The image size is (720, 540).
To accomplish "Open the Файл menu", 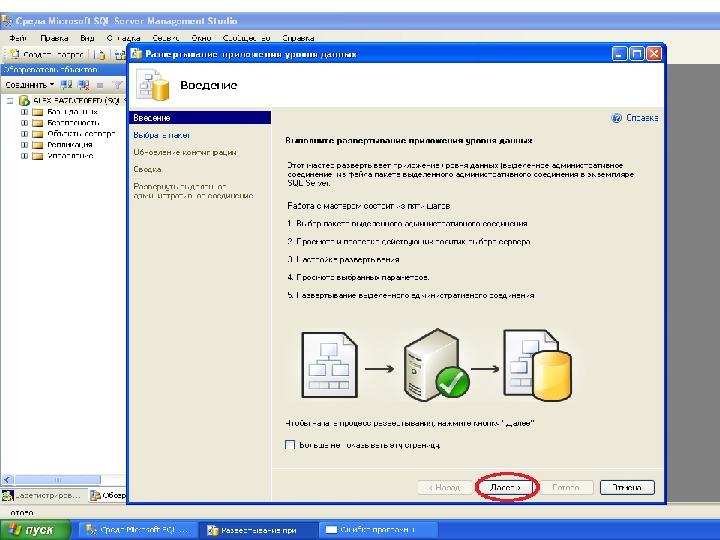I will 18,38.
